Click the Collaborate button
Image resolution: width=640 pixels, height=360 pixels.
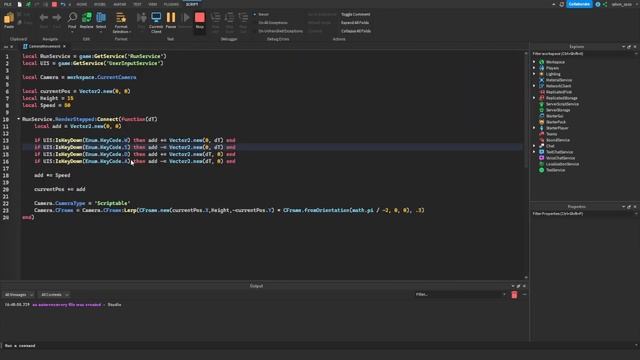pos(579,4)
